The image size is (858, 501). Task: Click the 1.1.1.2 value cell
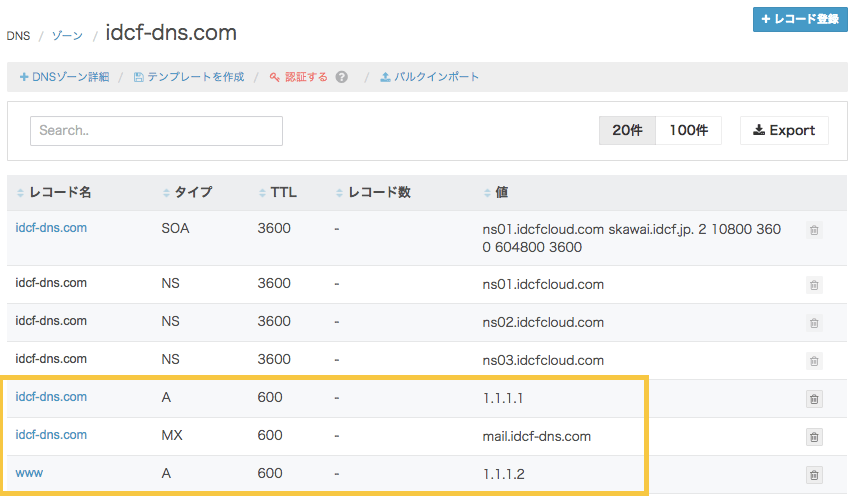(503, 474)
